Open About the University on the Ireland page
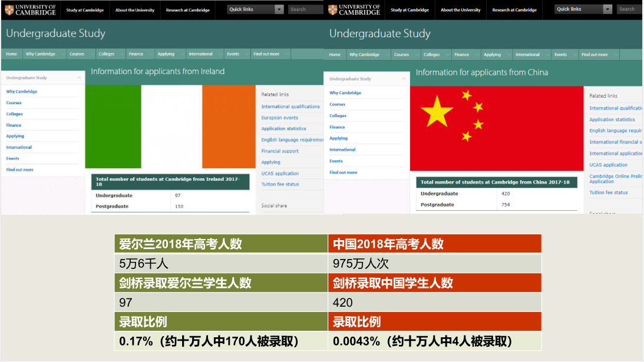The image size is (644, 362). pos(135,10)
